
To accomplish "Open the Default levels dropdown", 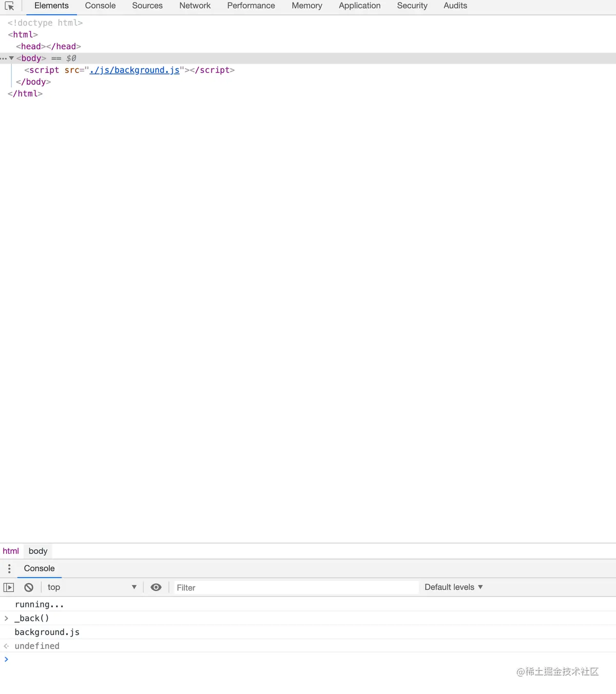I will pyautogui.click(x=454, y=587).
